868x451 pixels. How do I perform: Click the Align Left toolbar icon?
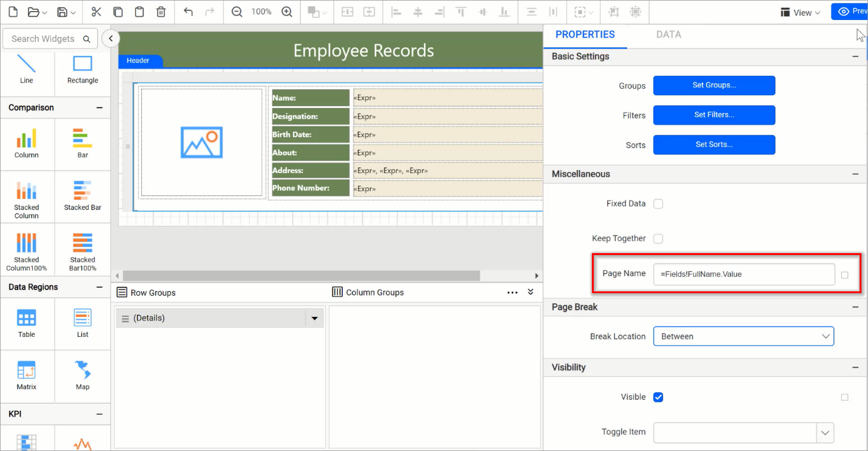click(396, 12)
